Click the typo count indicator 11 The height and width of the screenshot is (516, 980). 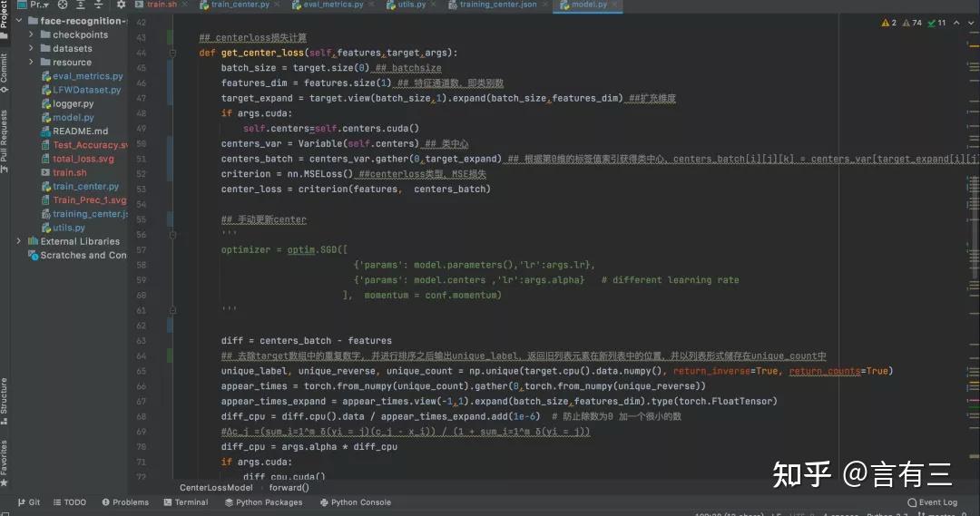tap(936, 23)
